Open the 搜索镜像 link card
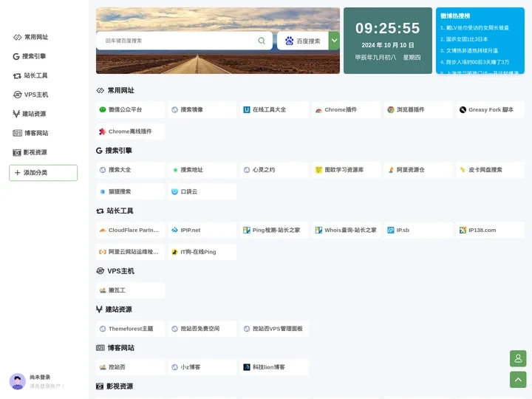This screenshot has height=399, width=532. pos(202,109)
